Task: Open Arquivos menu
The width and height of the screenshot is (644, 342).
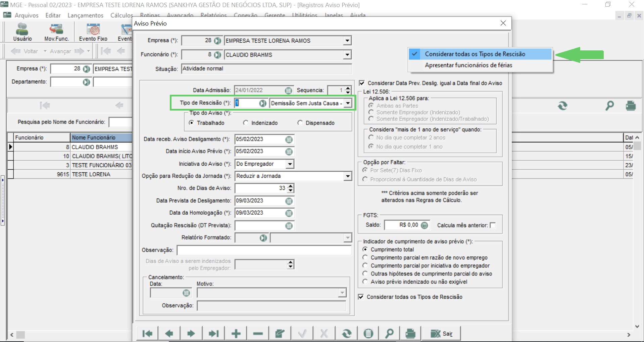Action: click(x=27, y=15)
